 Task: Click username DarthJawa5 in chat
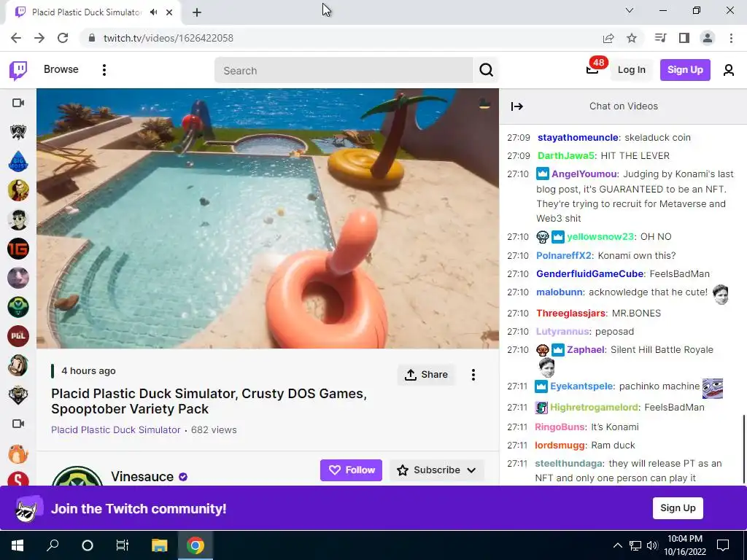(566, 156)
